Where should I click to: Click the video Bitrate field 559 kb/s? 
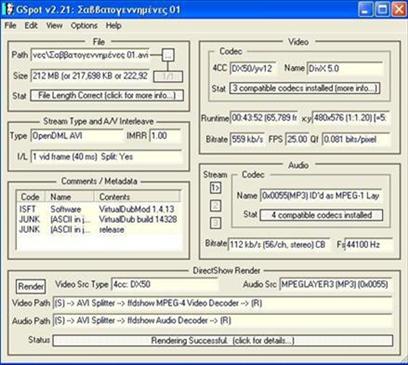247,139
